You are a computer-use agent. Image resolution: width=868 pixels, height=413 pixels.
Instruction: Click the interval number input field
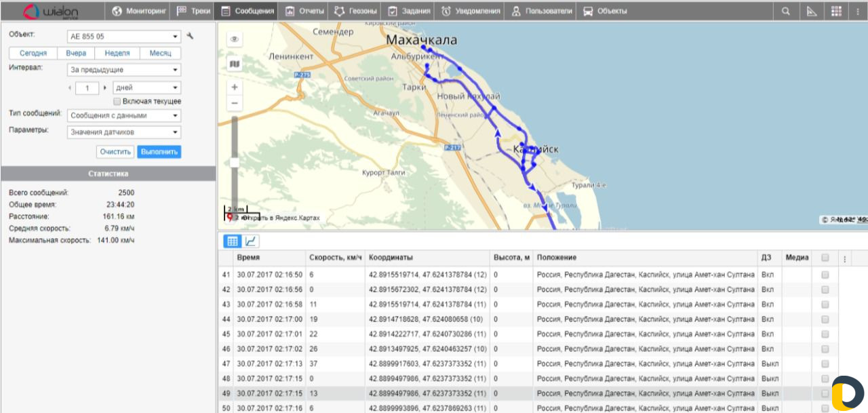coord(87,88)
